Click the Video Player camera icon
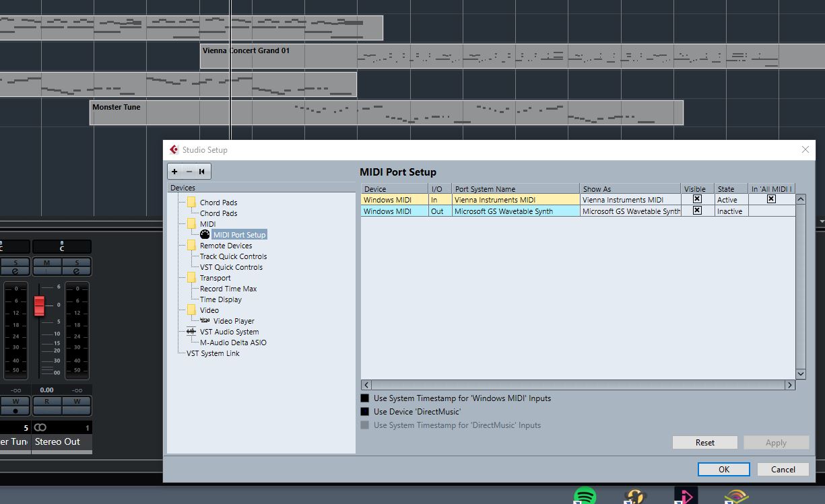 [x=205, y=320]
